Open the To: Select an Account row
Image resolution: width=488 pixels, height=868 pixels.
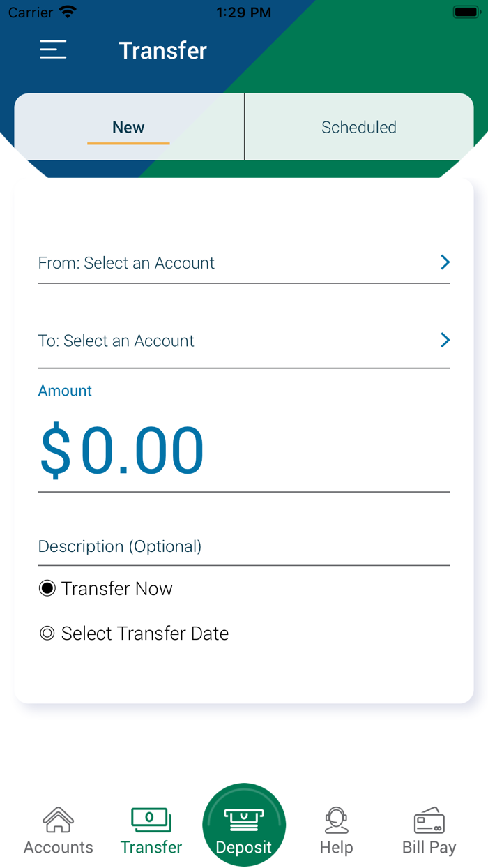(x=209, y=341)
